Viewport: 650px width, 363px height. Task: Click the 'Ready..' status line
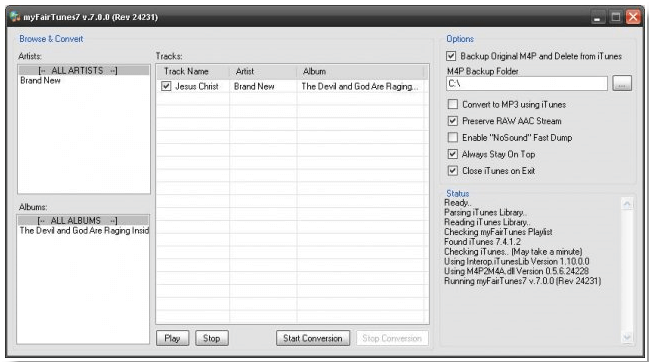(458, 203)
